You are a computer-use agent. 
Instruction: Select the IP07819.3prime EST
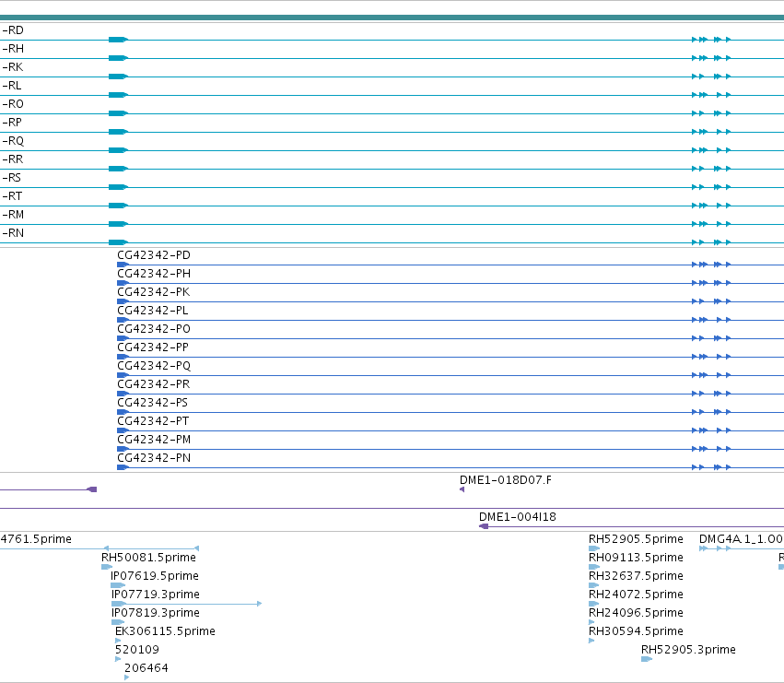(x=156, y=613)
